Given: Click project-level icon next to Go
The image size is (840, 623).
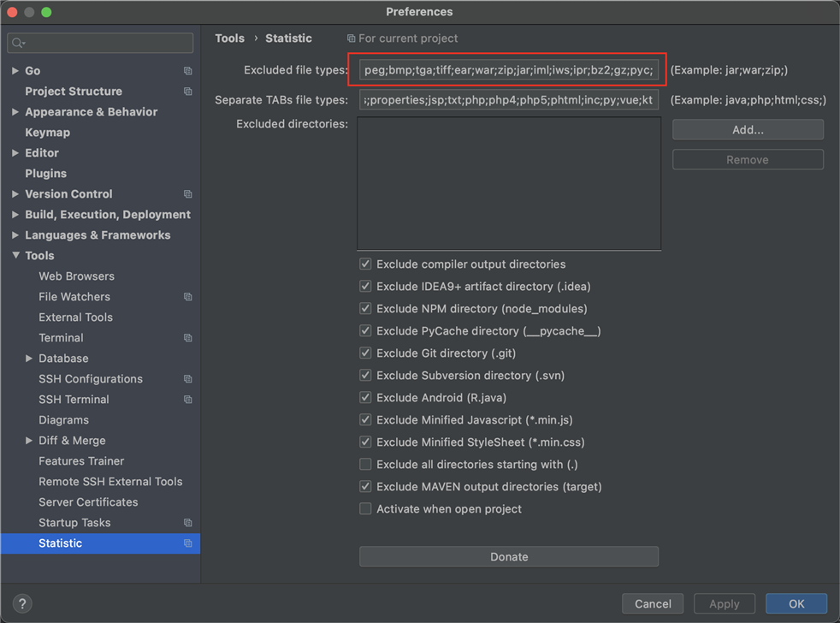Looking at the screenshot, I should (188, 71).
